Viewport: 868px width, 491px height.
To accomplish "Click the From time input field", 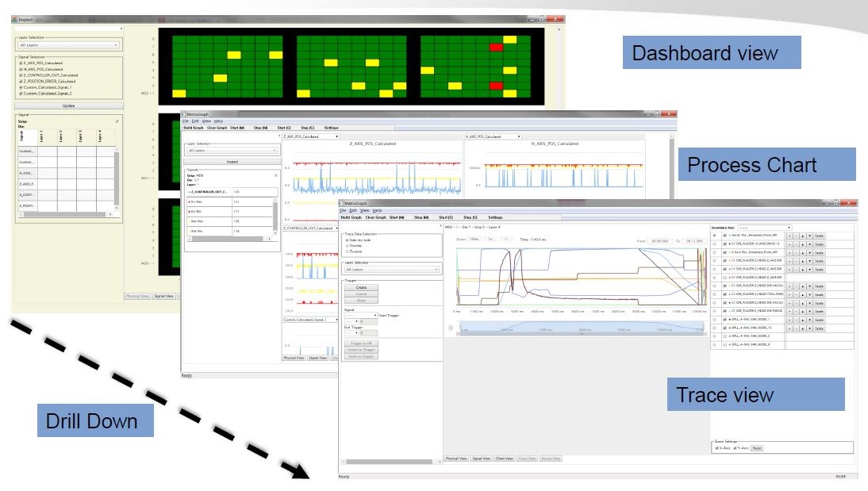I will (660, 241).
